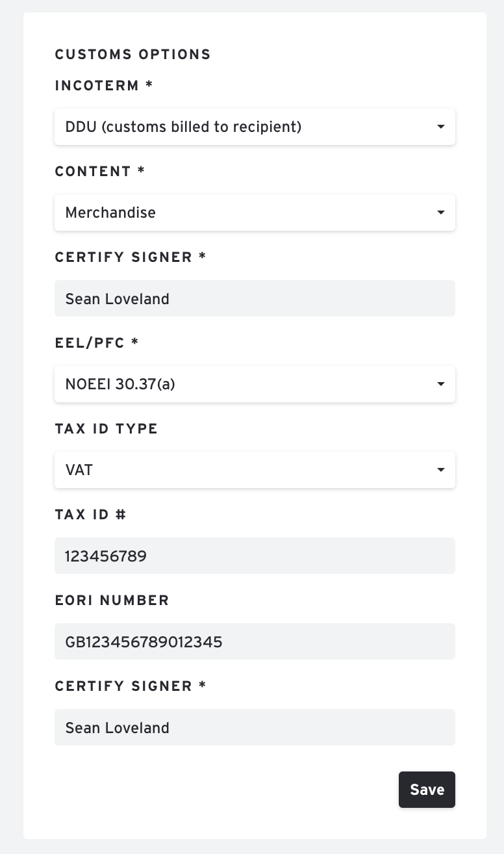504x854 pixels.
Task: Click the 123456789 tax ID value
Action: point(105,556)
